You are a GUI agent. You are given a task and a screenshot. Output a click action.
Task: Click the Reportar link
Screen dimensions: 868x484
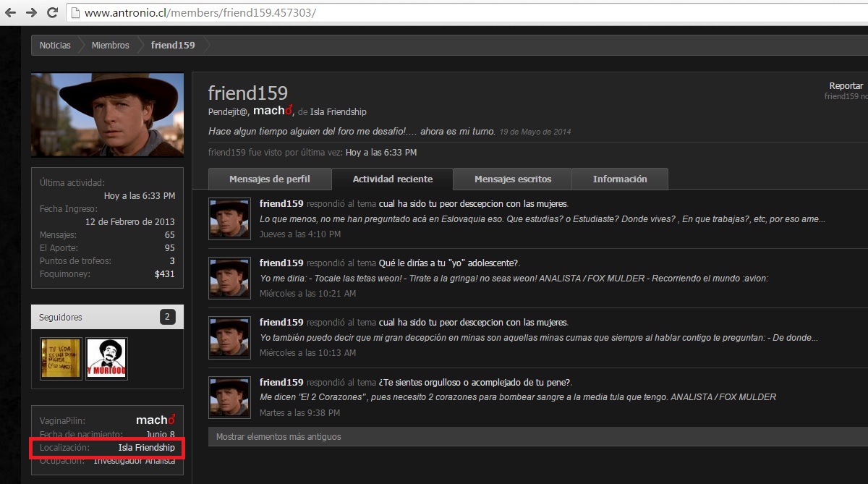point(846,86)
